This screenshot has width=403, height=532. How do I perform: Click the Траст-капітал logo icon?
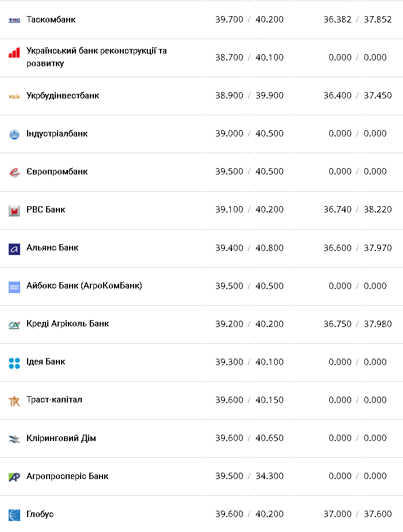[14, 401]
